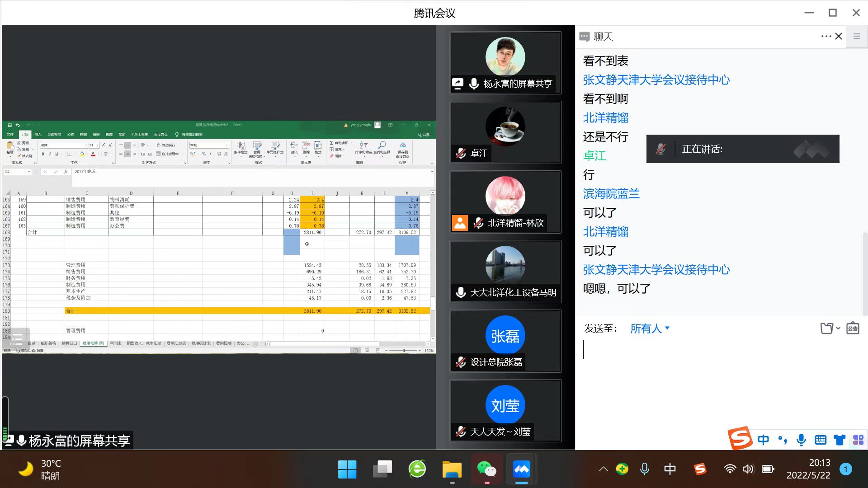The image size is (868, 488).
Task: Click the screen share icon on 杨永富 tile
Action: point(458,84)
